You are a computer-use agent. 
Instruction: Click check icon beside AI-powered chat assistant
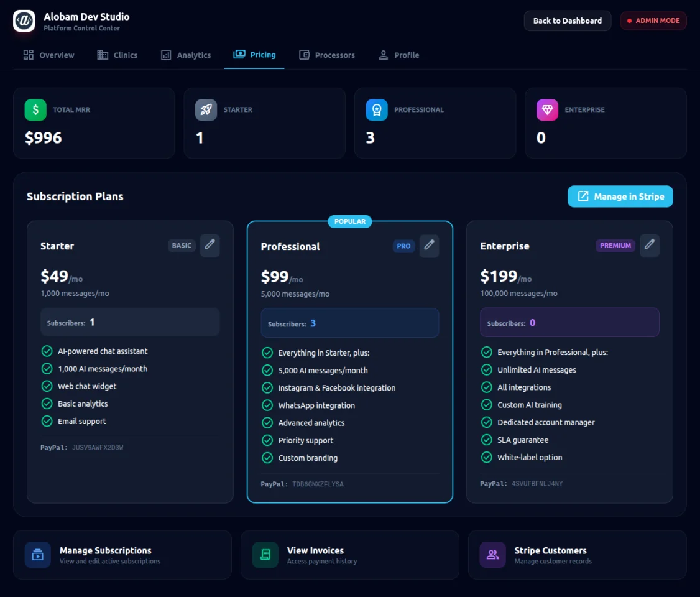point(47,351)
